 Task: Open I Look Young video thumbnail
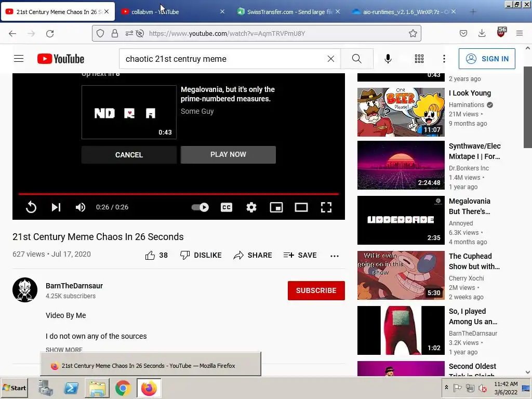pyautogui.click(x=401, y=112)
